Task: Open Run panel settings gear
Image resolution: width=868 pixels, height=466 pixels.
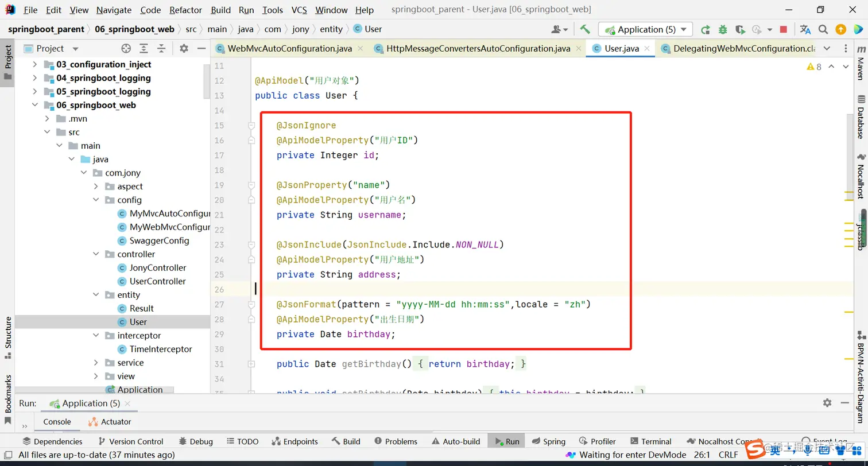Action: 827,403
